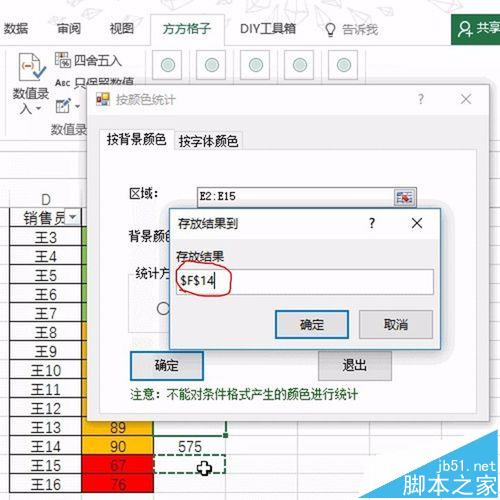The width and height of the screenshot is (500, 500).
Task: Click 取消 to cancel storing the result
Action: coord(396,324)
